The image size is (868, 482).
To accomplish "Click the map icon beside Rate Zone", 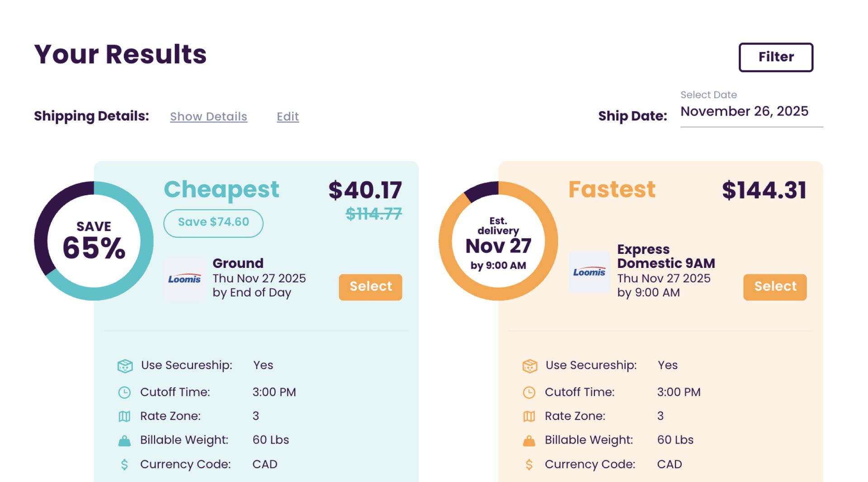I will tap(124, 416).
